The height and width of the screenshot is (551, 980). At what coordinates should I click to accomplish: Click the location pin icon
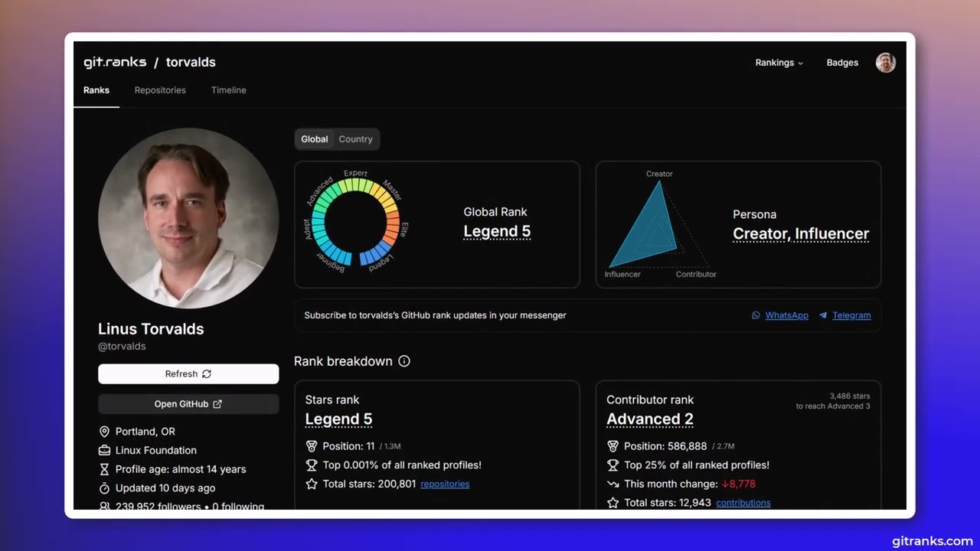(x=105, y=432)
